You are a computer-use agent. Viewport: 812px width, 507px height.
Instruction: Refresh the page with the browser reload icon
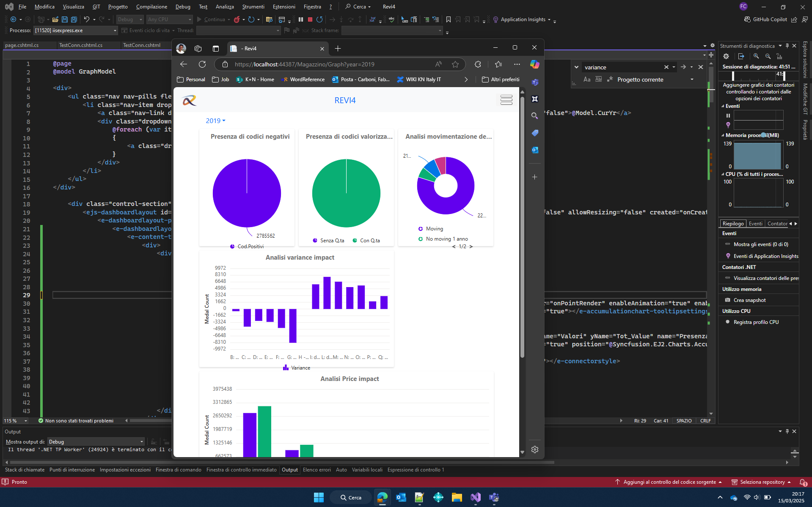[202, 64]
